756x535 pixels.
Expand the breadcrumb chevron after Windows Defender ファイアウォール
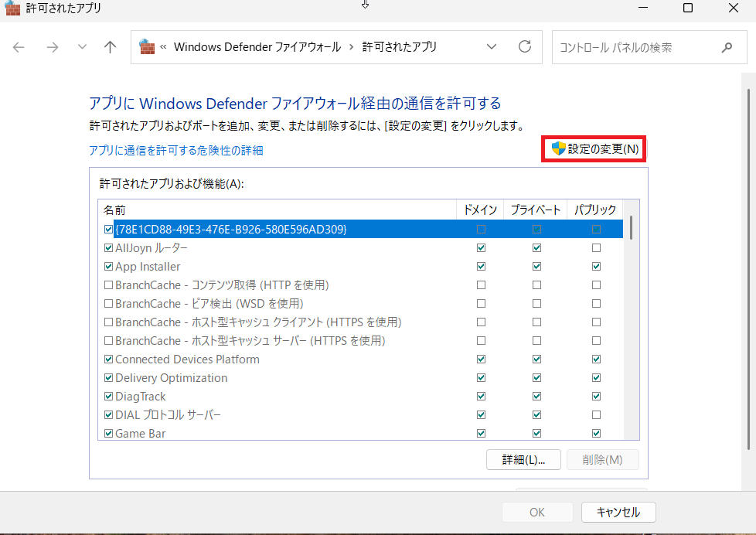tap(351, 47)
